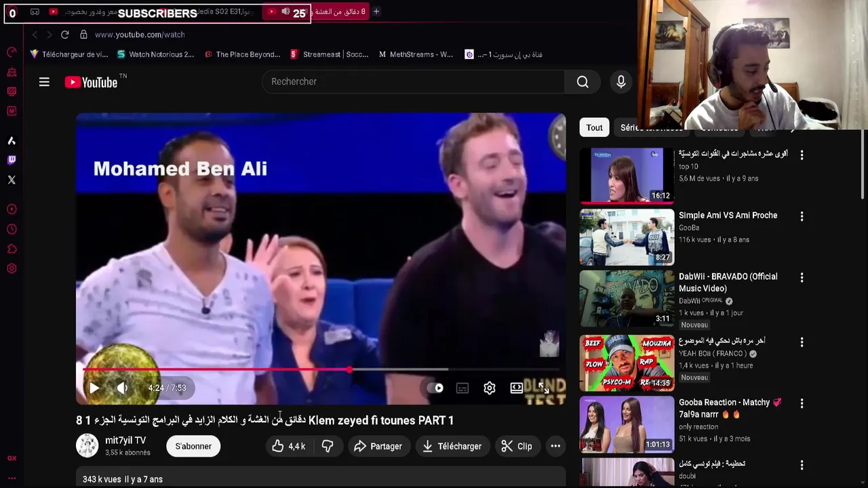The width and height of the screenshot is (868, 488).
Task: Open Gooba Reaction - Matchy video title
Action: pos(730,408)
